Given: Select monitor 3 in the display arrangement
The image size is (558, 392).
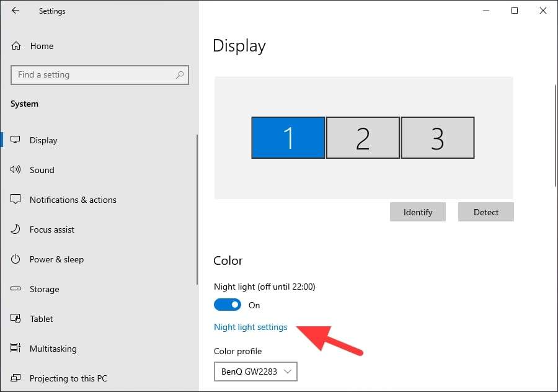Looking at the screenshot, I should click(x=438, y=138).
